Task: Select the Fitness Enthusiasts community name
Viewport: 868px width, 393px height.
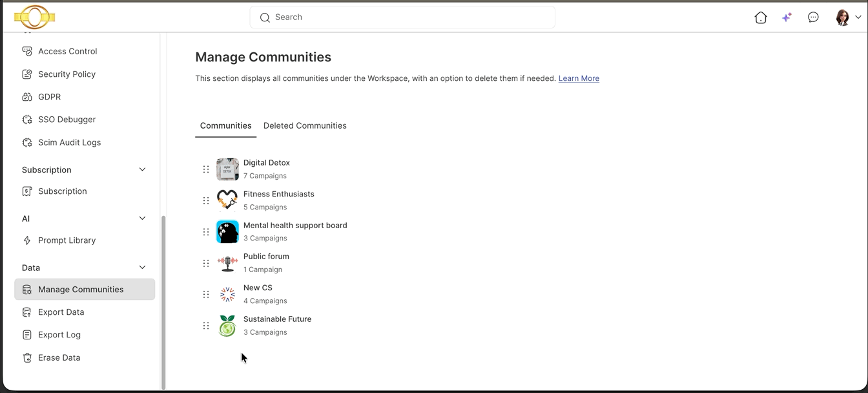Action: click(x=279, y=194)
